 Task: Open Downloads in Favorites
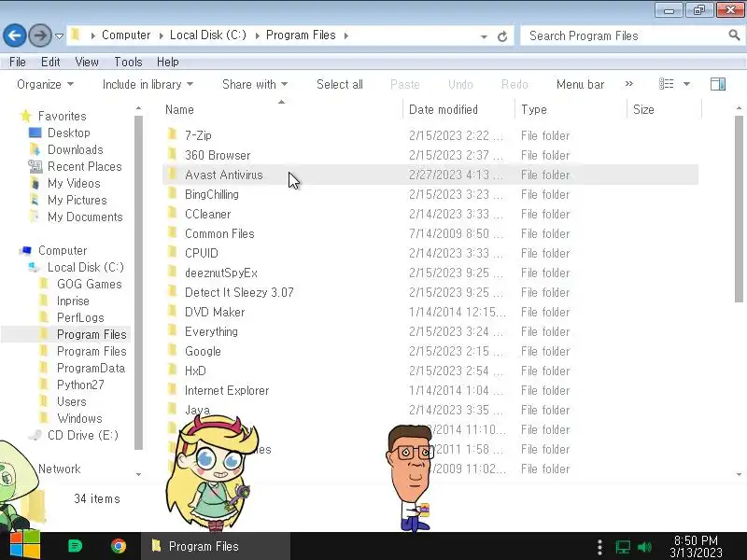76,149
